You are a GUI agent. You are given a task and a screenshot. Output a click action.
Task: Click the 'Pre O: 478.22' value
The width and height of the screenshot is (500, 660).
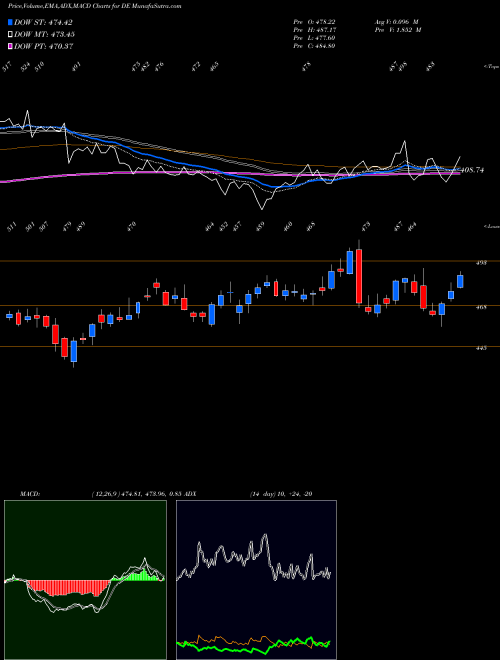314,21
